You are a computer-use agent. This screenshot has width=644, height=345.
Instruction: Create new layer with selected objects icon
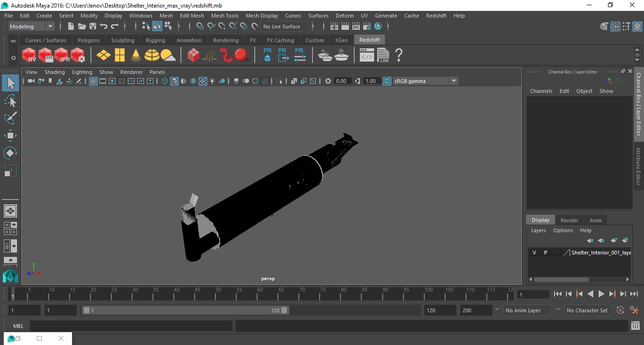pyautogui.click(x=625, y=240)
